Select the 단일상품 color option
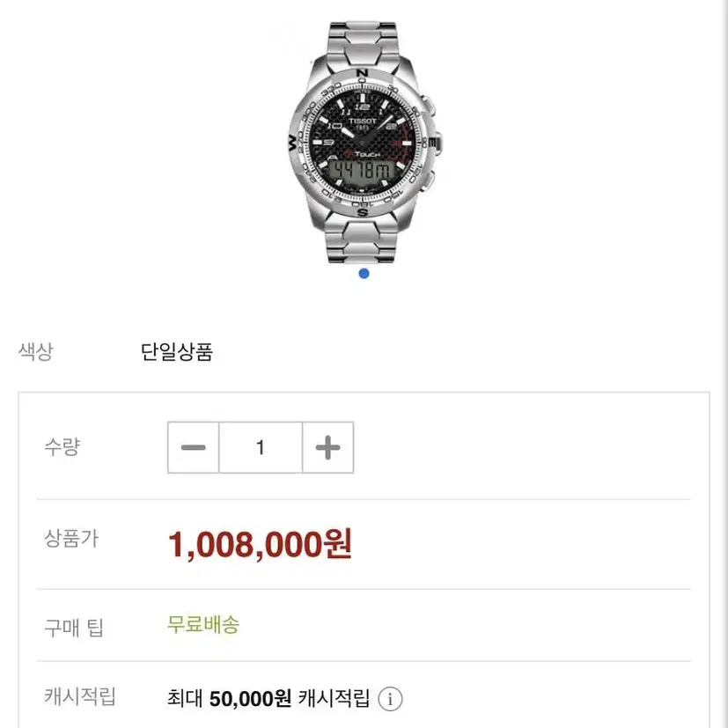The width and height of the screenshot is (728, 728). (x=176, y=352)
